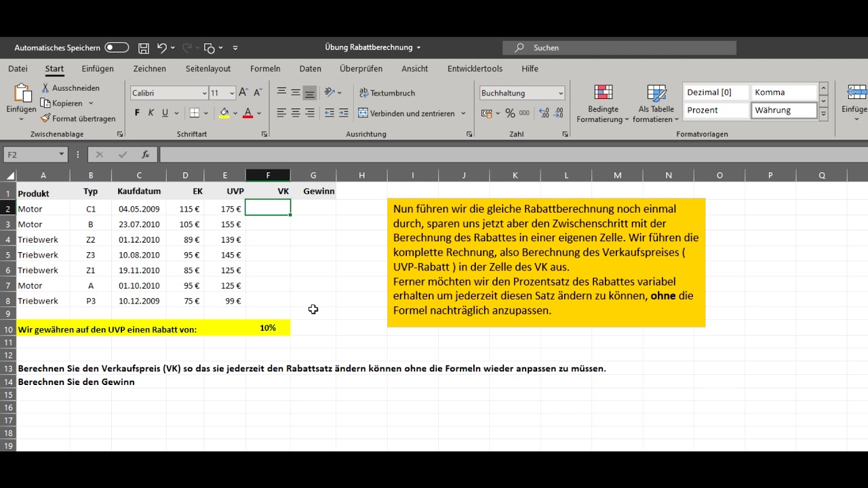Open Bedingte Formatierung menu
This screenshot has width=868, height=488.
coord(603,104)
